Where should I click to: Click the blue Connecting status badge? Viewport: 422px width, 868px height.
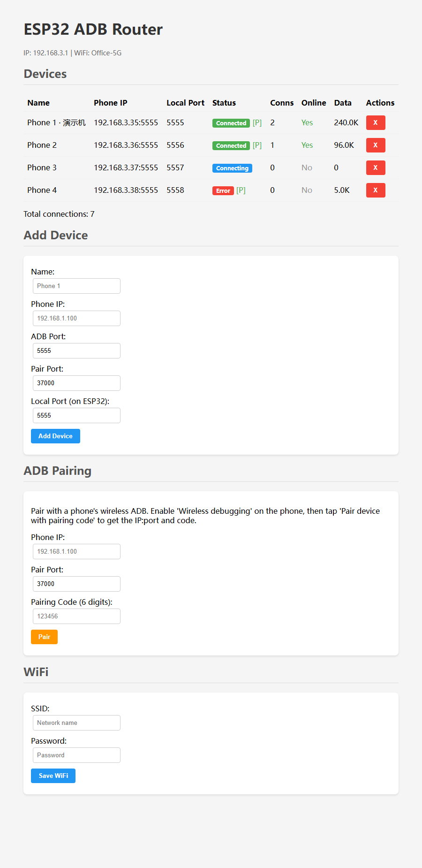click(x=232, y=168)
